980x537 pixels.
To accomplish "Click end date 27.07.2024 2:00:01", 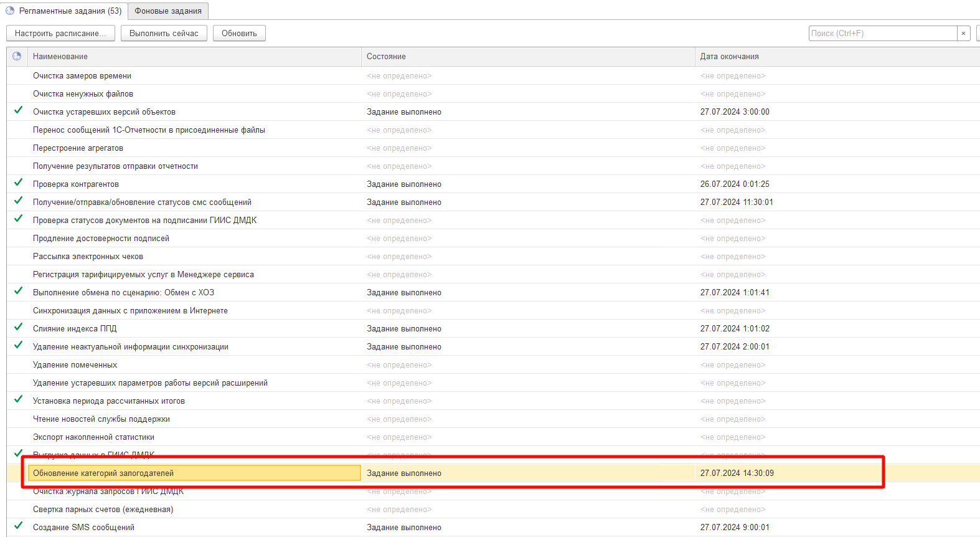I will coord(735,346).
